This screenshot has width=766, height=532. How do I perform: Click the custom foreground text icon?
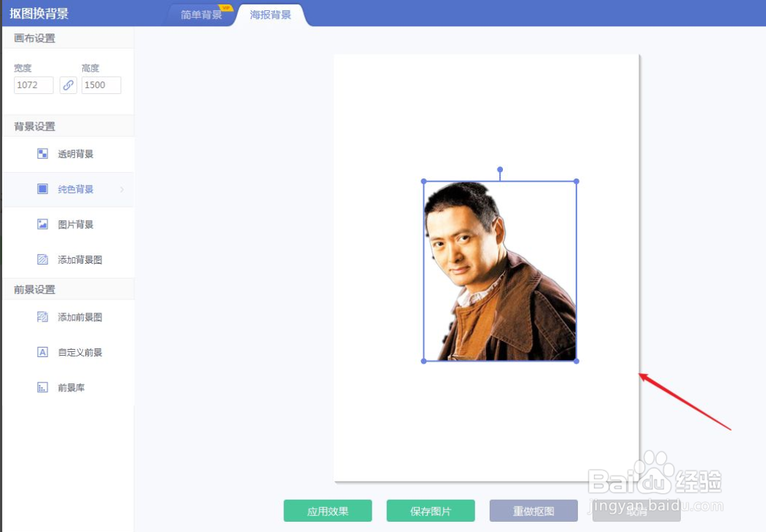coord(42,352)
